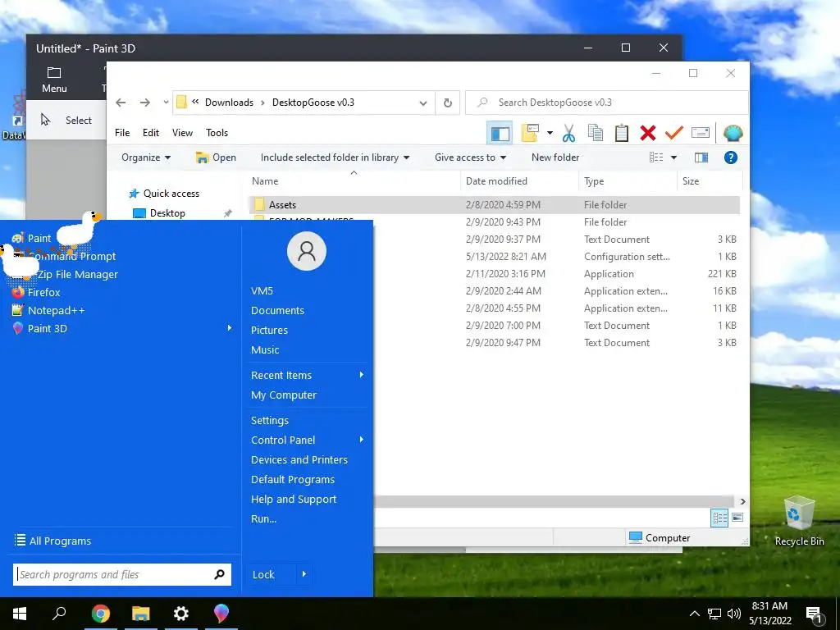Viewport: 840px width, 630px height.
Task: Click the Open button in command bar
Action: point(216,157)
